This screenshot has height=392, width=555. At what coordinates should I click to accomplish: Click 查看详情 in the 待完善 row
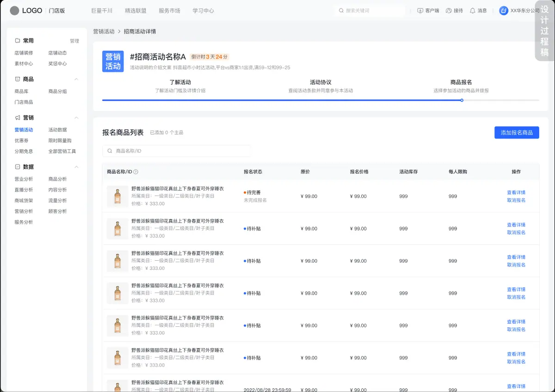point(516,192)
